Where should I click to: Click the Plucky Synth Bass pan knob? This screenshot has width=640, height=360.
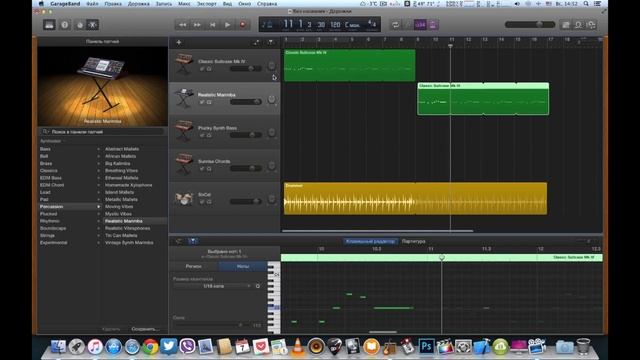(271, 132)
